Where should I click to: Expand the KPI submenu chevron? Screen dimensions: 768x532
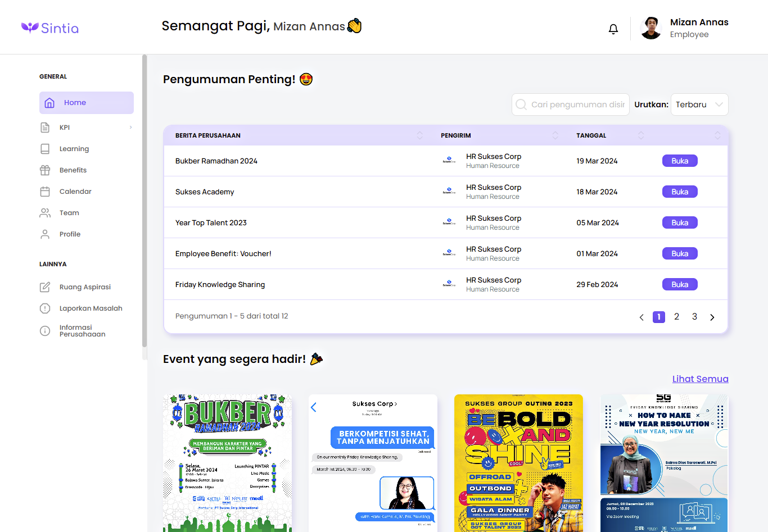(x=130, y=128)
